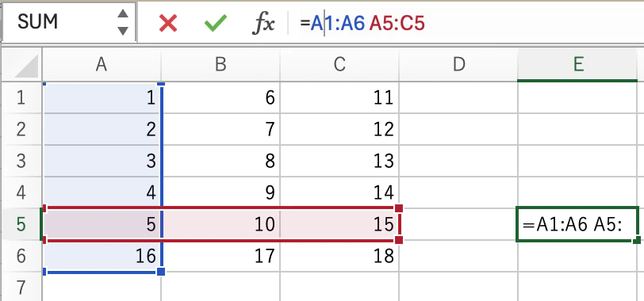This screenshot has width=644, height=301.
Task: Click cell B2 containing 7
Action: point(220,129)
